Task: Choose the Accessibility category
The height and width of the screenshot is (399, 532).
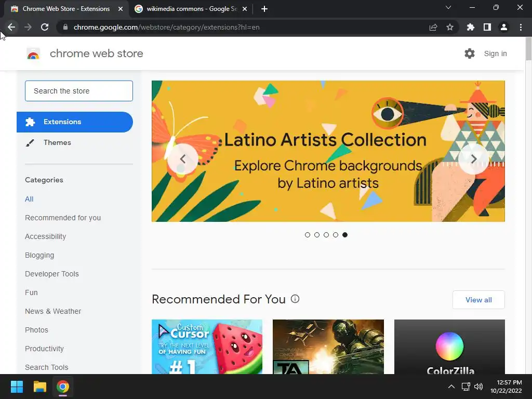Action: [46, 236]
